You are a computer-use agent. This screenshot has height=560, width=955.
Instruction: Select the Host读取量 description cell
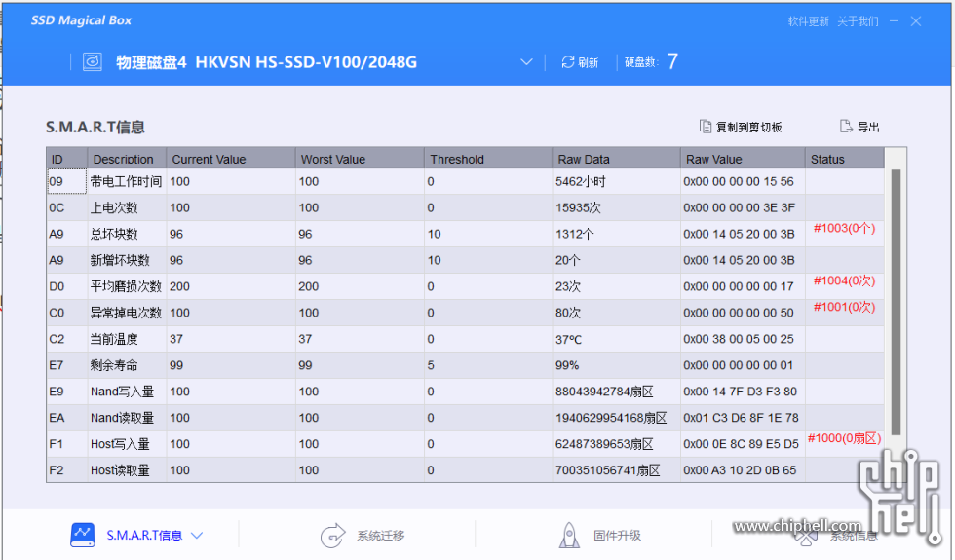127,469
